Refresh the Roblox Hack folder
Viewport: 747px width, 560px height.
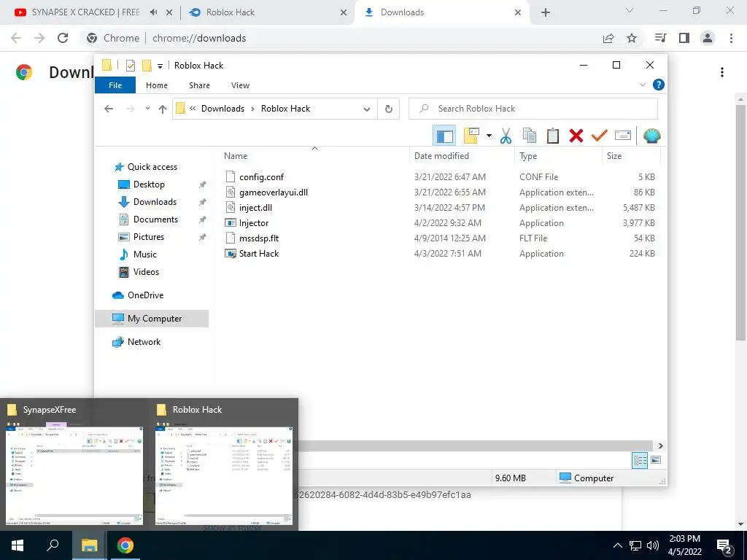(388, 109)
